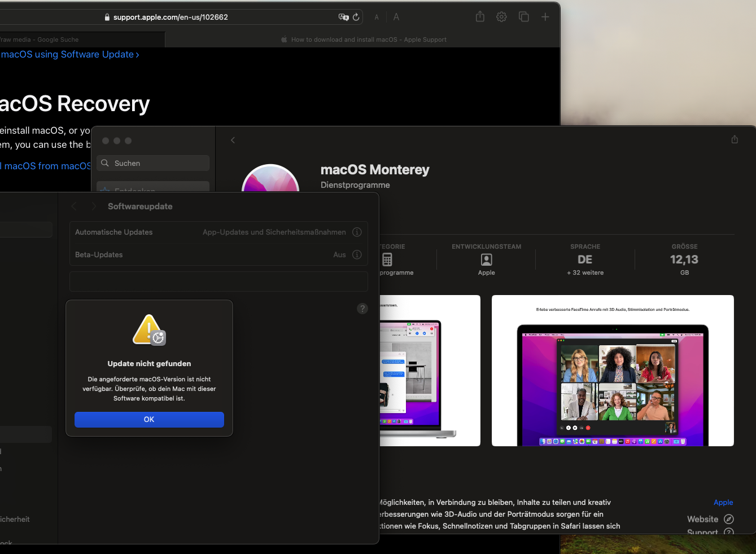Click the 'SPRACHE' column header
Image resolution: width=756 pixels, height=554 pixels.
point(585,247)
